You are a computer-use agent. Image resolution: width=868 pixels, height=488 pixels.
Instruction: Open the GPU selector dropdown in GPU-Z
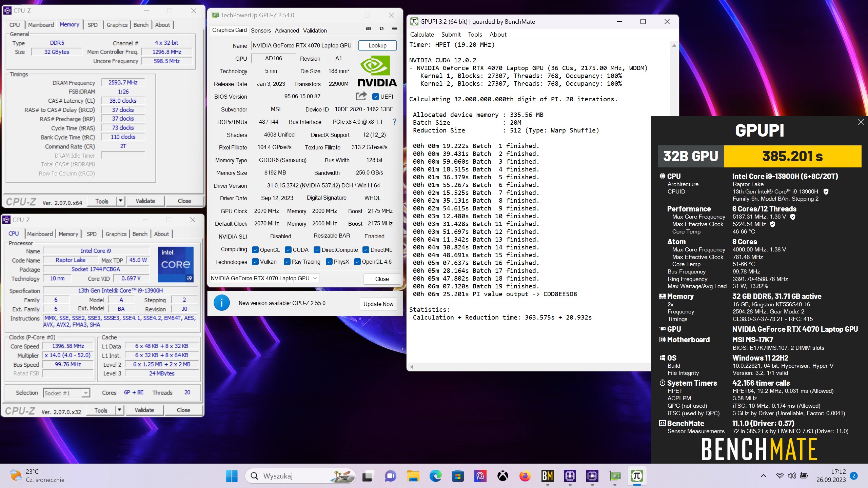(x=264, y=278)
